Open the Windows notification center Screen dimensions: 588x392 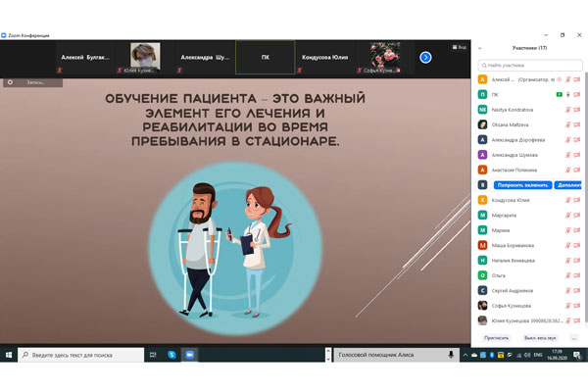coord(577,355)
